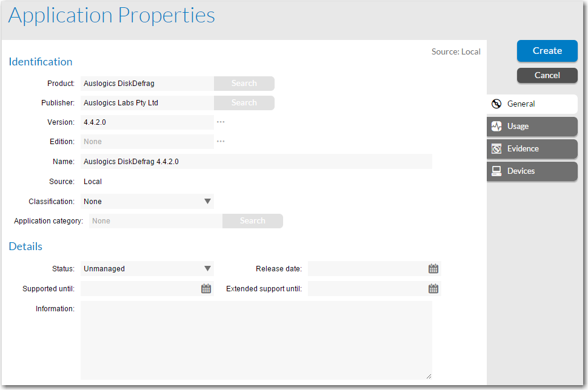Click the Edition ellipsis icon
The width and height of the screenshot is (588, 390).
(x=221, y=141)
